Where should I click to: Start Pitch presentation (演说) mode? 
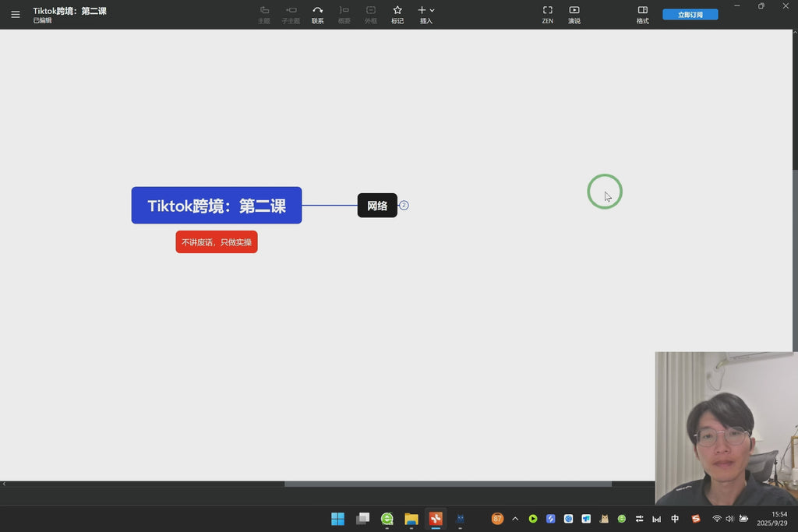coord(574,14)
